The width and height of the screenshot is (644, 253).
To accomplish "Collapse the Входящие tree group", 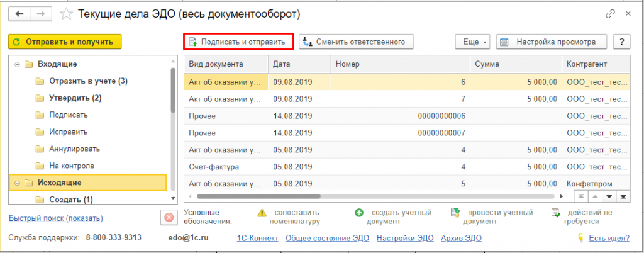I will coord(16,64).
